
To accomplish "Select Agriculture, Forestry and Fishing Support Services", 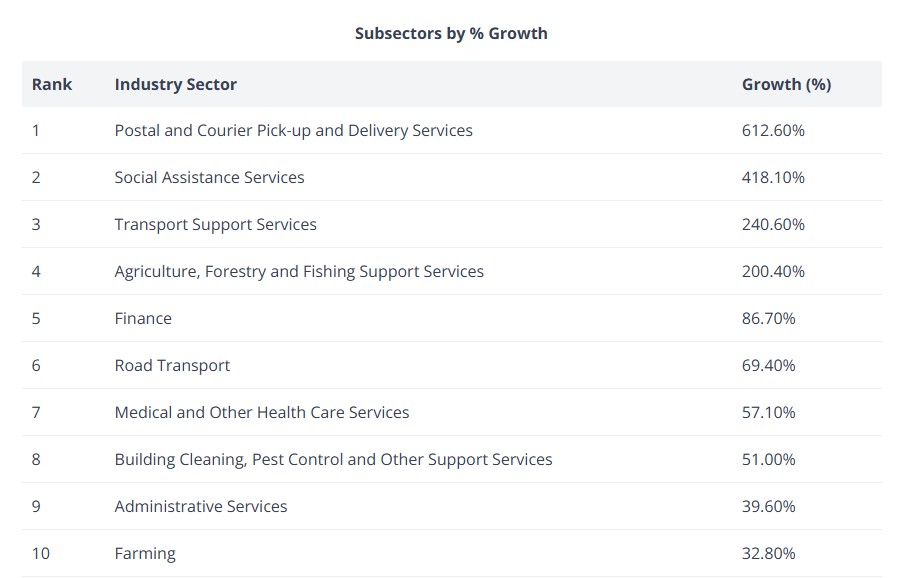I will click(299, 271).
